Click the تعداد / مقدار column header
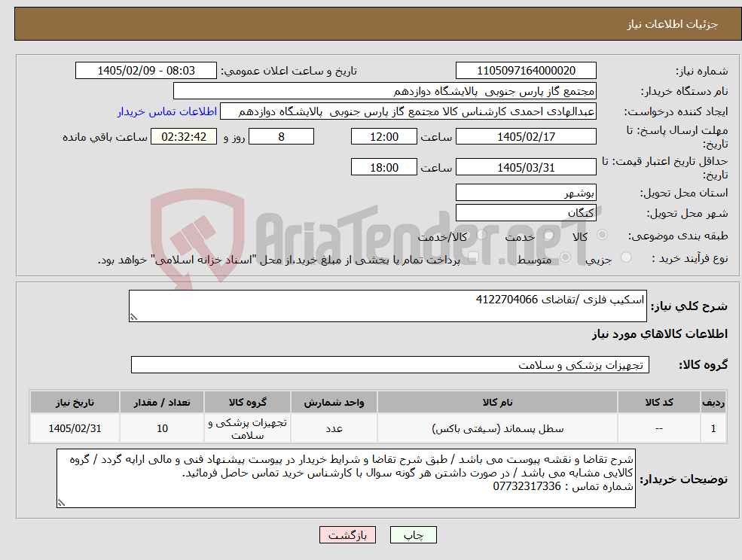 point(162,403)
